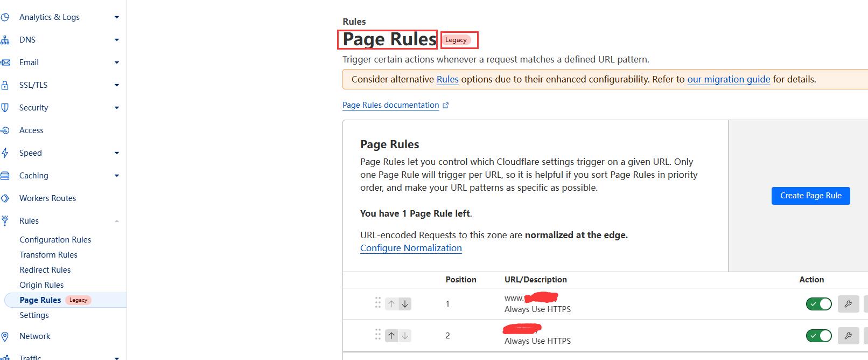Disable the page rule in position 2

click(818, 336)
